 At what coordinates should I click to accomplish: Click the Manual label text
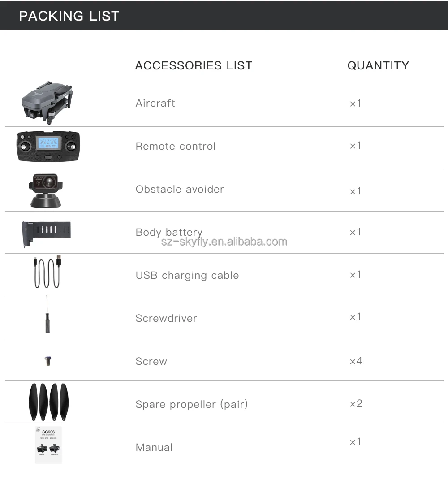154,447
